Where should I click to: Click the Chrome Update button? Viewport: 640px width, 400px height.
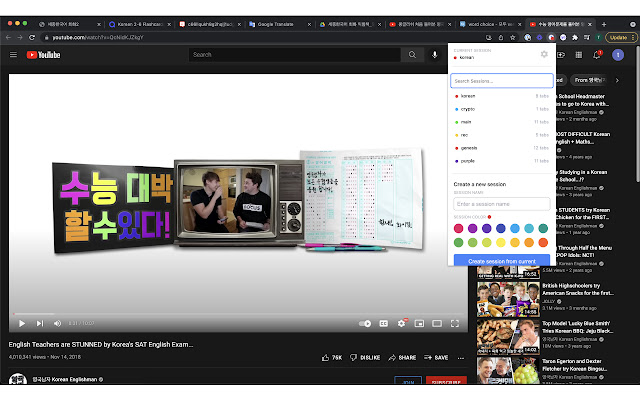click(621, 37)
